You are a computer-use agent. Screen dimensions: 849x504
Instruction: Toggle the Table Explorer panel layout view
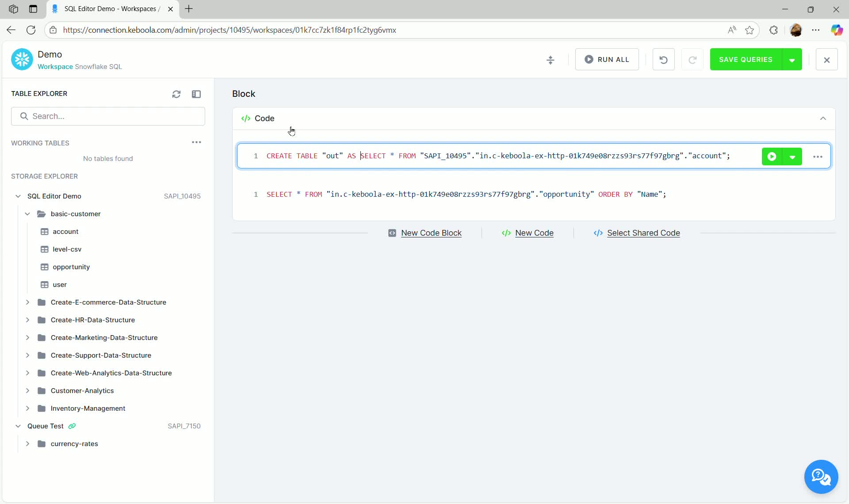[197, 94]
